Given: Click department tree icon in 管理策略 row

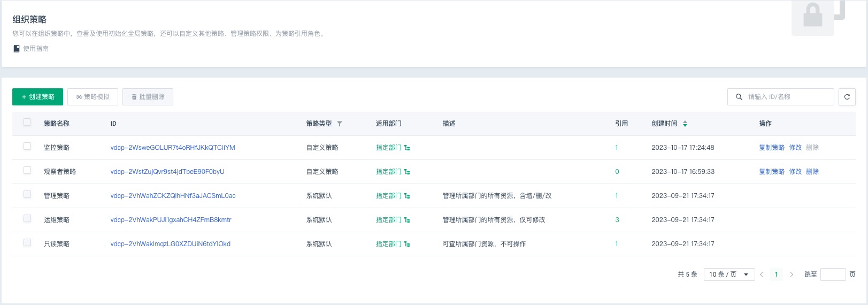Looking at the screenshot, I should pos(407,196).
